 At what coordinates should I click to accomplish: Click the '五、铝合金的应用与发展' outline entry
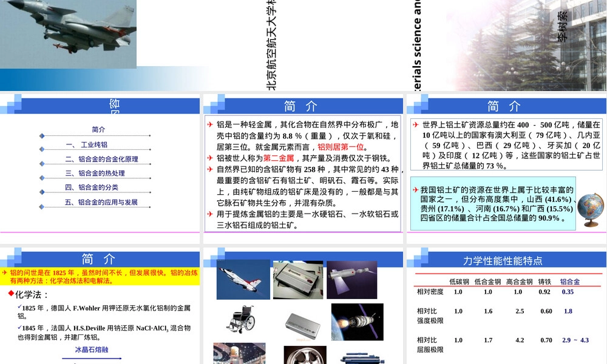pos(101,202)
